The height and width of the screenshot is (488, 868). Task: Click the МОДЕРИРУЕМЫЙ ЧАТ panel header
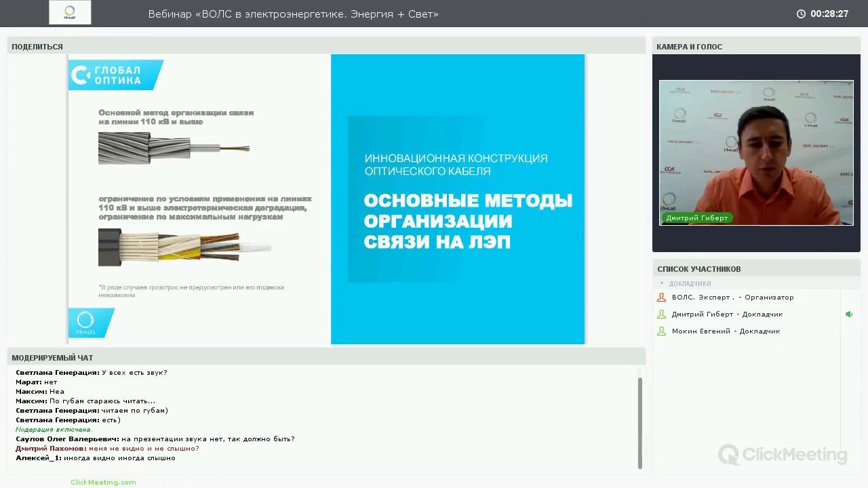326,357
